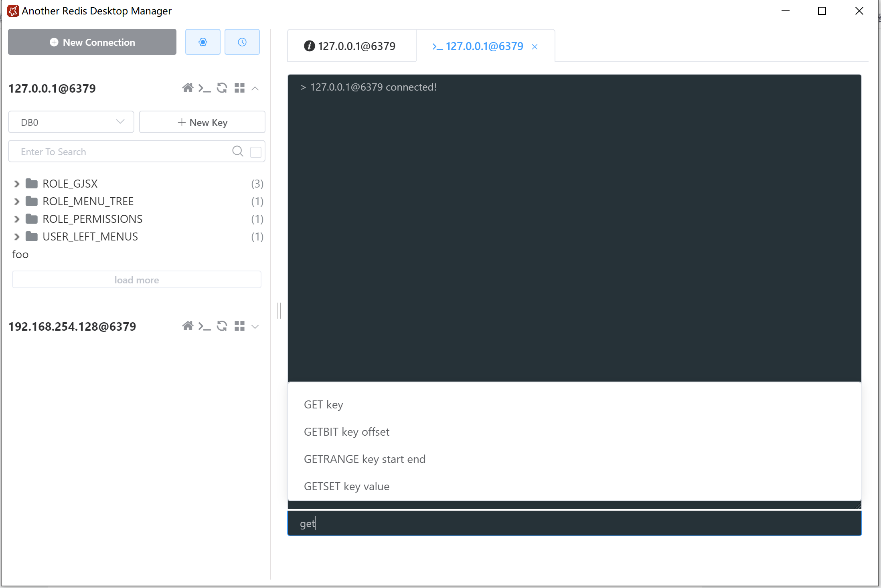Click home icon for 127.0.0.1@6379 connection
The width and height of the screenshot is (881, 588).
click(188, 88)
